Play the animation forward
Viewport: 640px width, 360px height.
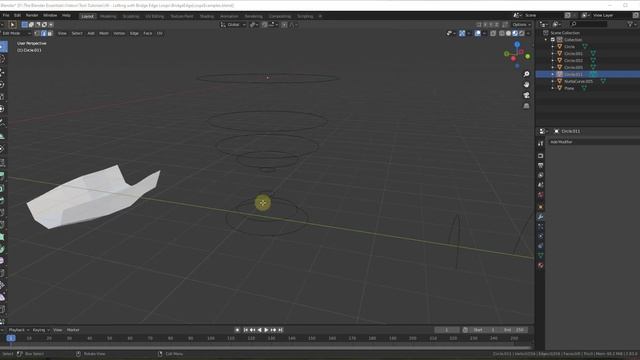266,330
